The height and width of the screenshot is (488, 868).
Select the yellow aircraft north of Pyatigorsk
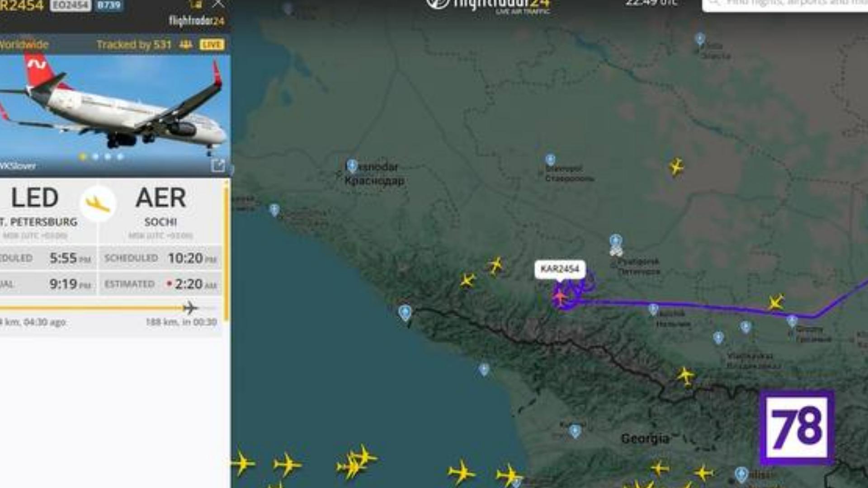tap(676, 167)
